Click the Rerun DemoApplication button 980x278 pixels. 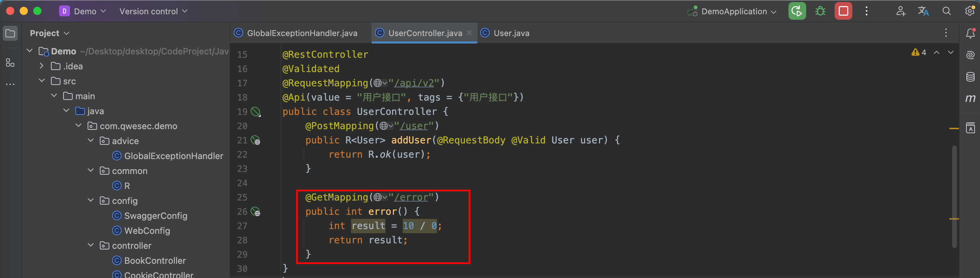797,11
